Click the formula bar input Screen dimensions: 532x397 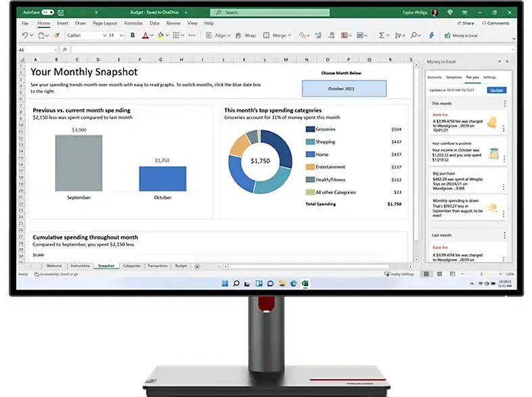click(x=292, y=49)
